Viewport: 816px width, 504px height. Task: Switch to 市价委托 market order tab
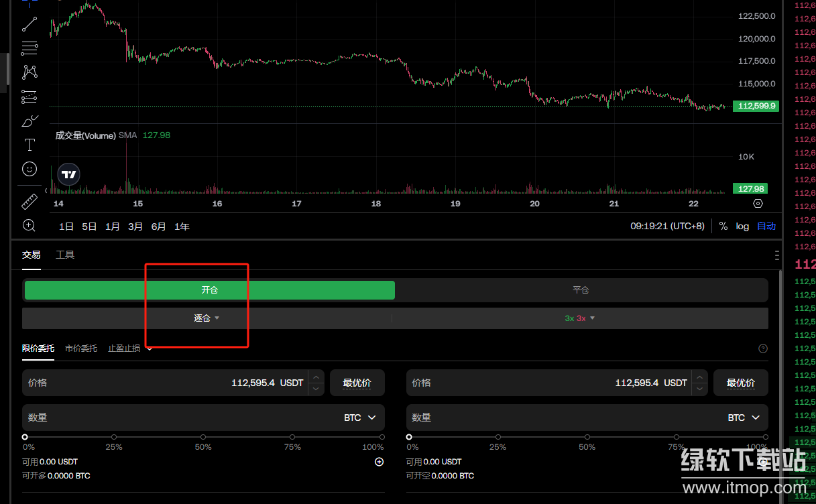[81, 349]
